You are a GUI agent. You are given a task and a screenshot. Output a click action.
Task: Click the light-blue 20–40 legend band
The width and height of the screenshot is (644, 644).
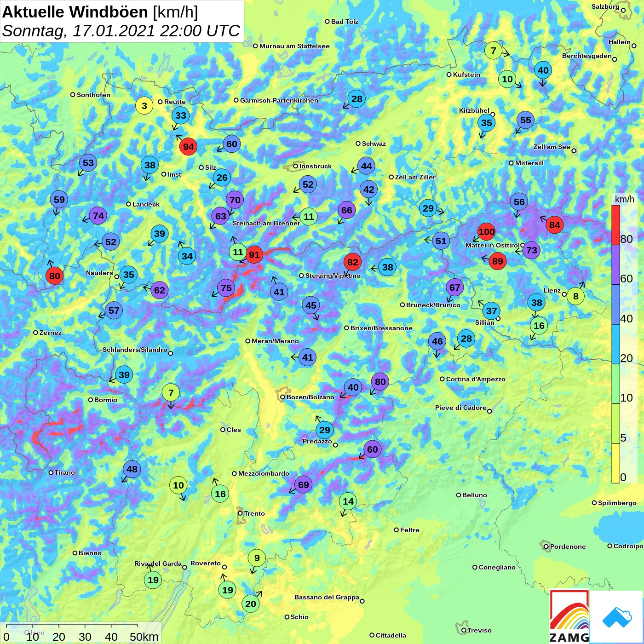(615, 345)
